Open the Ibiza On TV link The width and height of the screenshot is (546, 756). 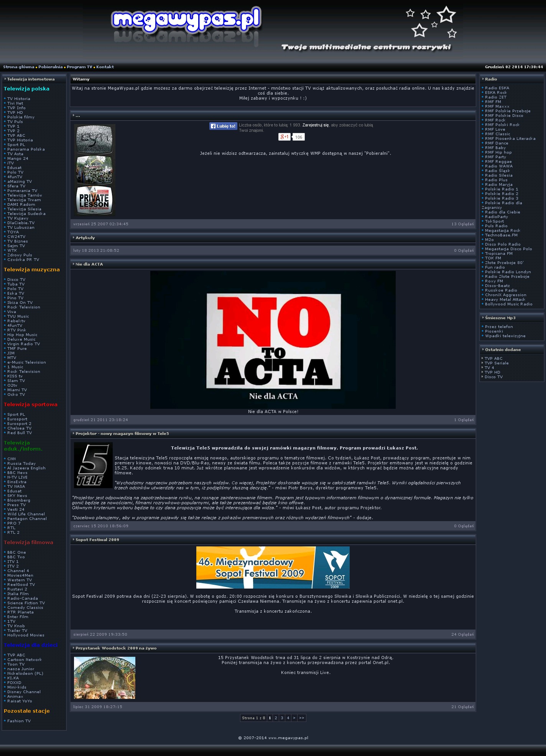(x=20, y=303)
